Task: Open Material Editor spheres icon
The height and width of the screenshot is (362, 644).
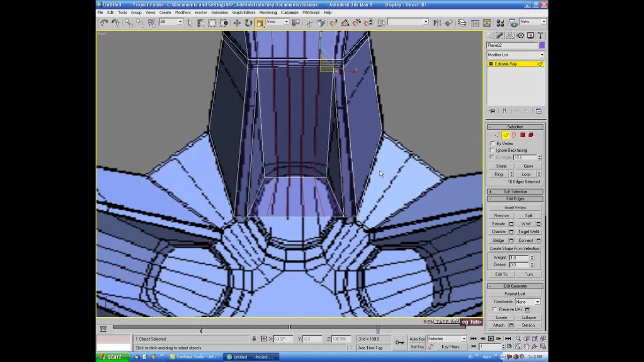Action: click(x=500, y=23)
